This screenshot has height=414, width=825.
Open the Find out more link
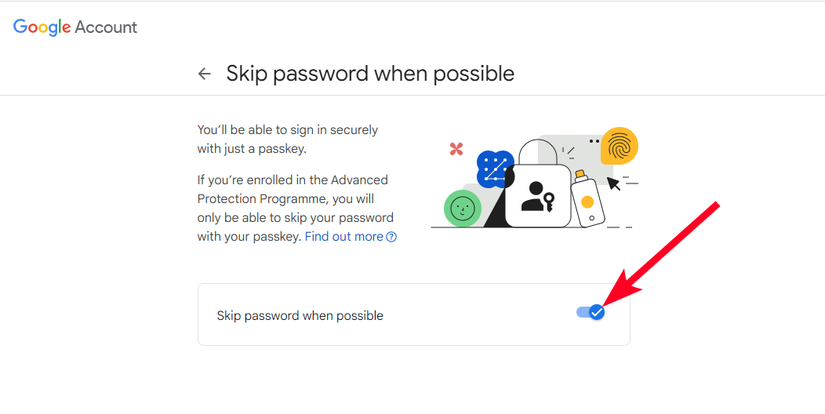(x=344, y=237)
